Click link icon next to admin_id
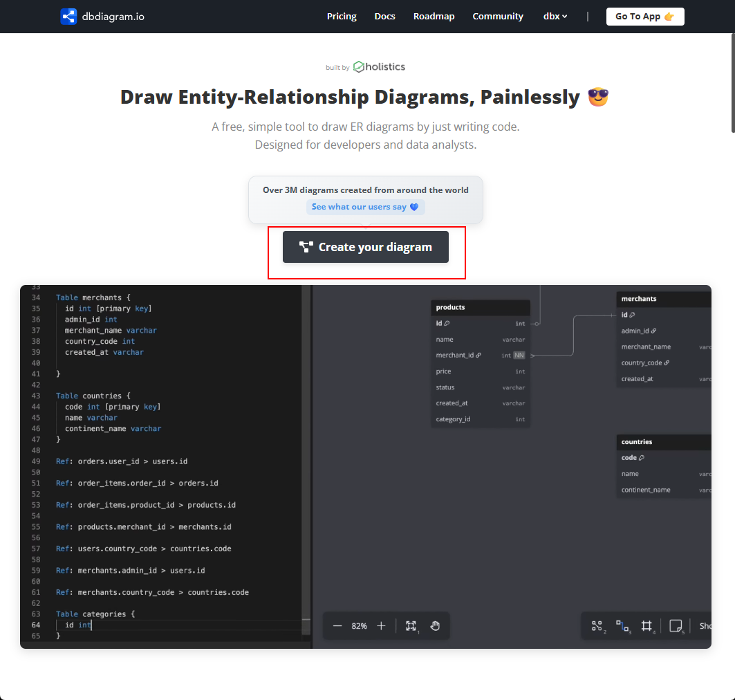The width and height of the screenshot is (735, 700). pyautogui.click(x=653, y=331)
